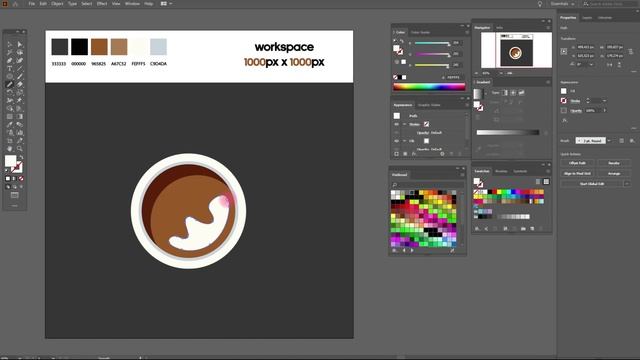Open Edit Toolbar three-dots button
This screenshot has width=640, height=360.
[14, 205]
